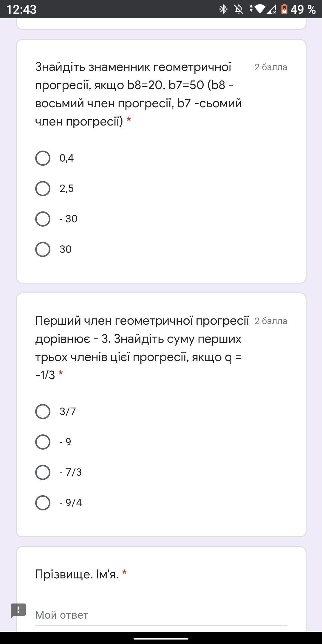
Task: Tap the feedback report icon
Action: 18,610
